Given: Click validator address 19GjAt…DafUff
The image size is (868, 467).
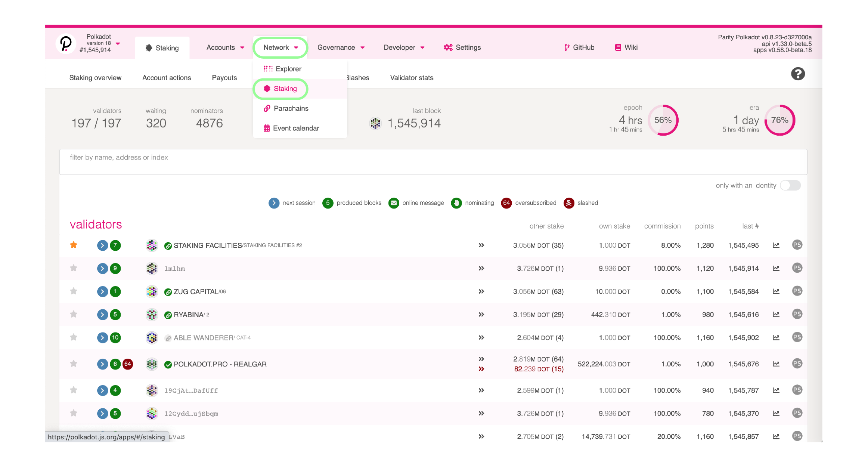Looking at the screenshot, I should (191, 390).
